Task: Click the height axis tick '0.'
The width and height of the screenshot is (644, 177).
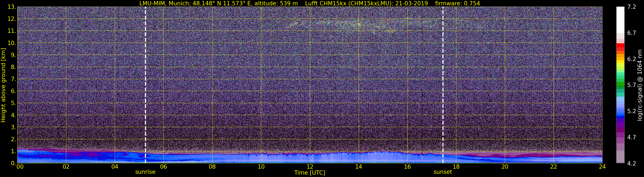Action: (13, 163)
